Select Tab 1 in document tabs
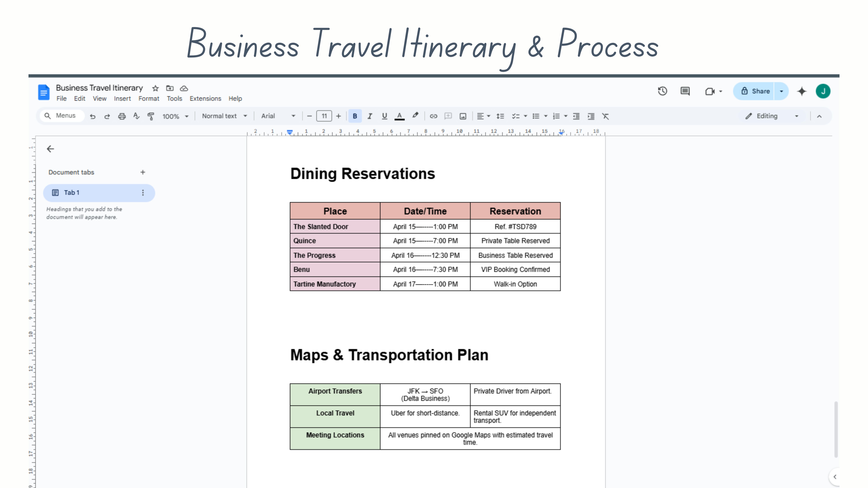This screenshot has height=488, width=868. pos(99,193)
